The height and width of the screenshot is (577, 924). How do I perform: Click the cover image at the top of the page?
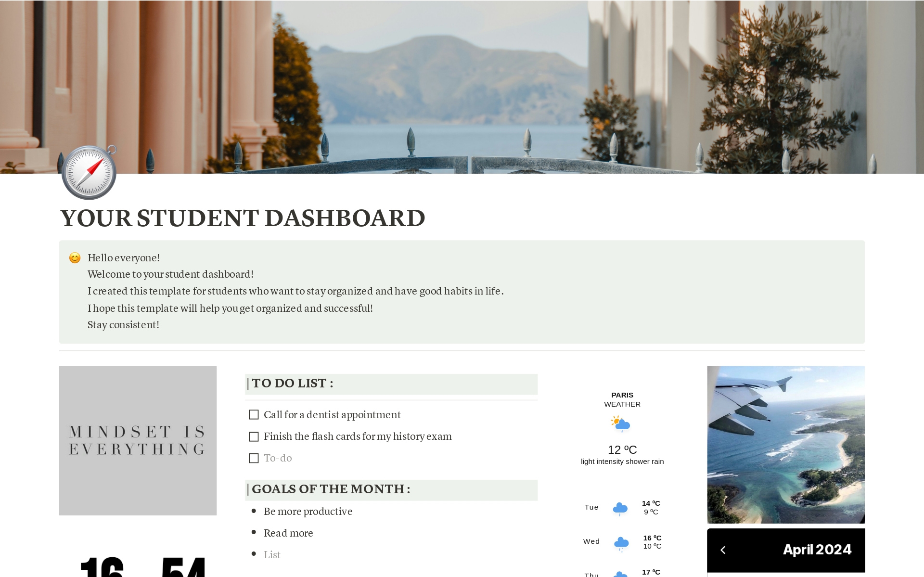click(x=462, y=87)
